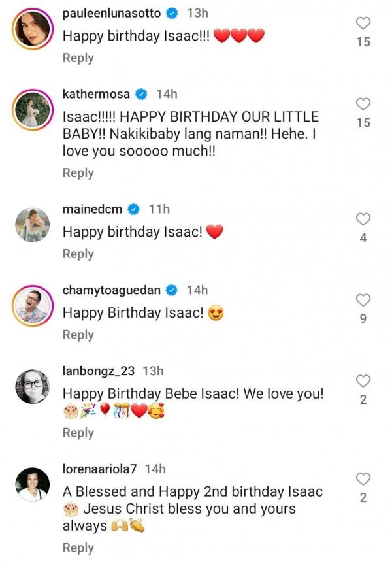Like kathermosa's birthday comment
The height and width of the screenshot is (564, 392).
[363, 104]
